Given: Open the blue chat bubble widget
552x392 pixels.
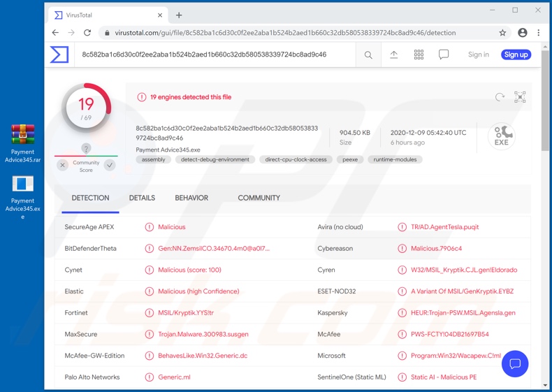Looking at the screenshot, I should click(515, 364).
